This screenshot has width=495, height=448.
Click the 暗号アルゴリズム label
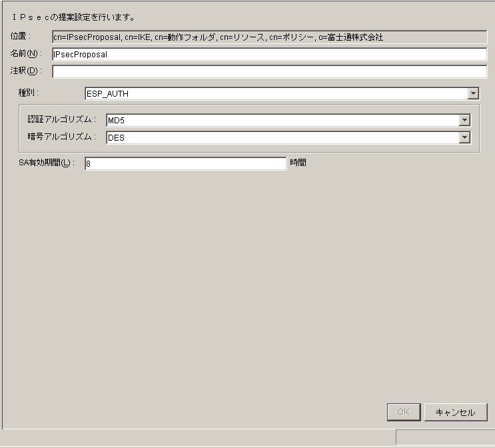click(61, 137)
